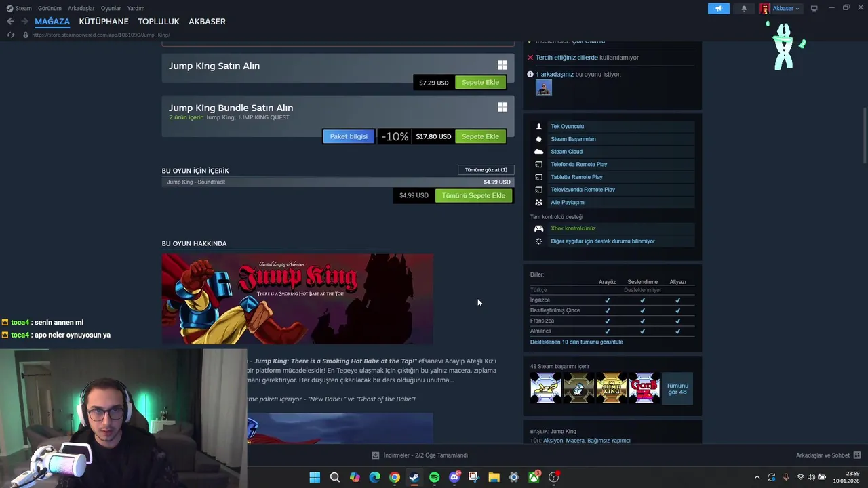Click the store URL address field

tap(100, 35)
